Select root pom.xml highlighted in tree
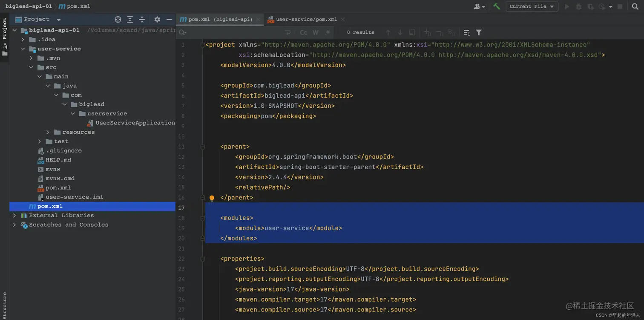This screenshot has width=644, height=320. pyautogui.click(x=92, y=207)
